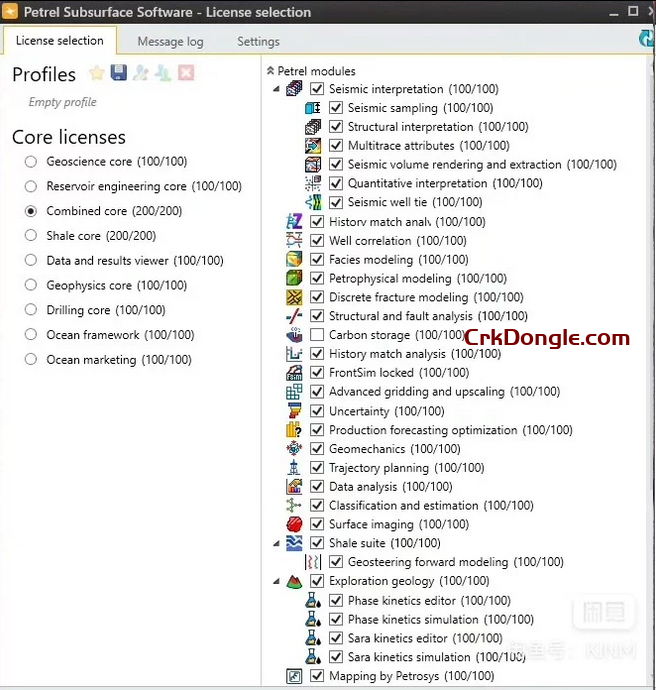Click the Seismic interpretation module icon
Viewport: 656px width, 690px height.
point(294,89)
